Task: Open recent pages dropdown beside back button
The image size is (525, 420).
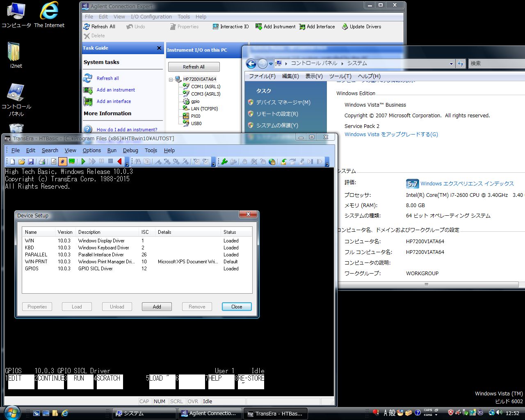Action: pos(271,64)
